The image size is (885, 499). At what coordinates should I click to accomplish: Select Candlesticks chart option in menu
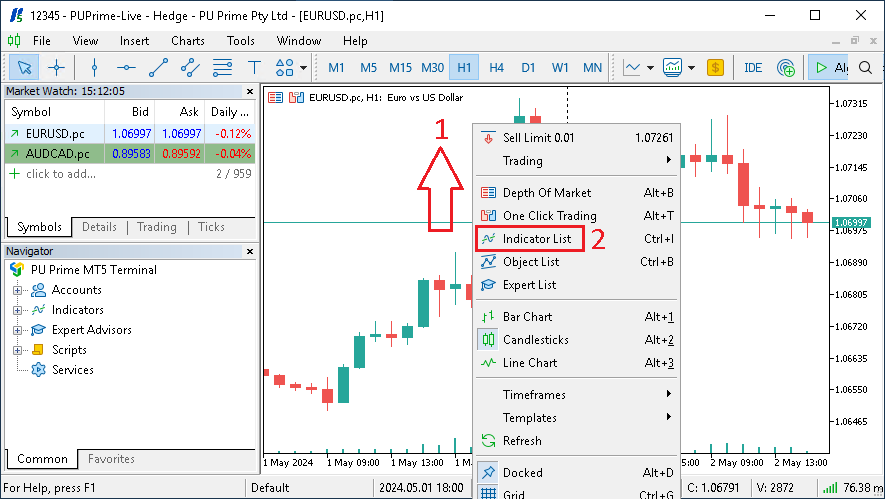[x=576, y=340]
